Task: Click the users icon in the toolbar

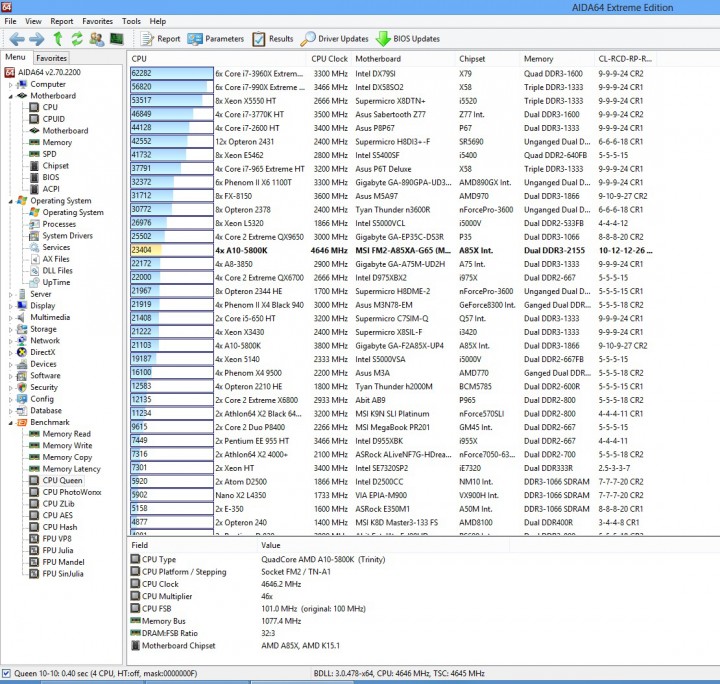Action: (96, 39)
